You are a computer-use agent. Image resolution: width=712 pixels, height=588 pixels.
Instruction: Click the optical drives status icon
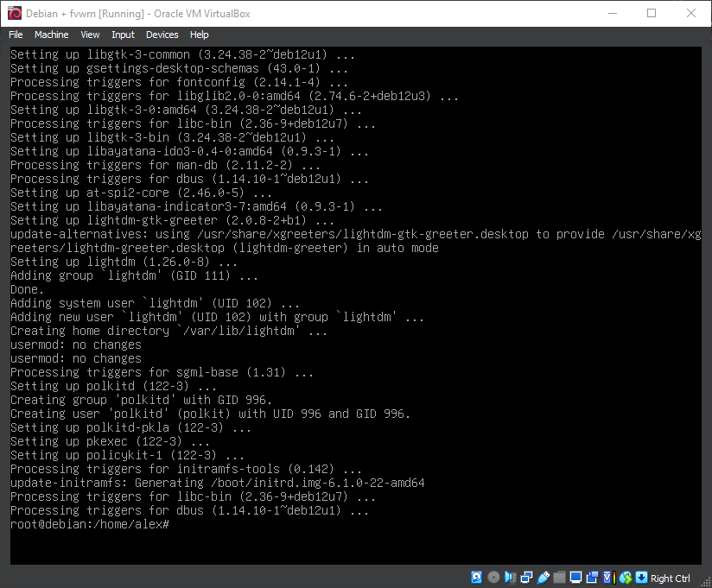point(493,577)
